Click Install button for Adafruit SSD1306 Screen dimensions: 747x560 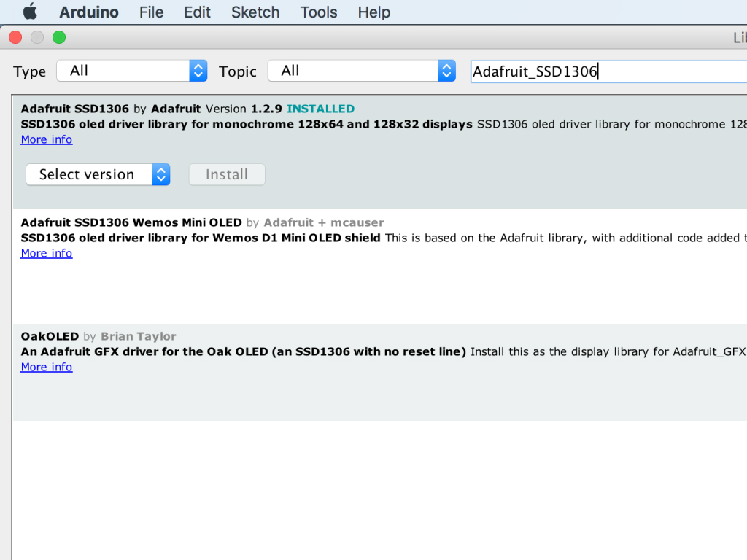[227, 174]
